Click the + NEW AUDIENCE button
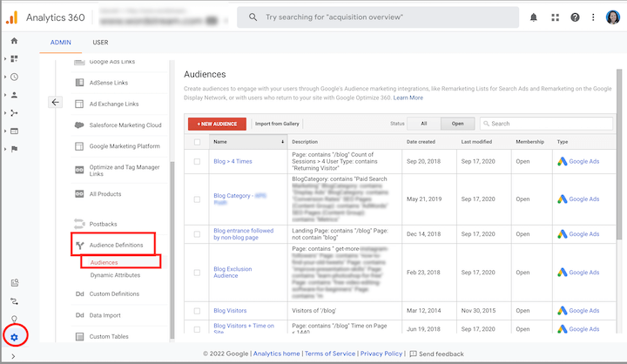Viewport: 627px width, 364px height. point(217,124)
